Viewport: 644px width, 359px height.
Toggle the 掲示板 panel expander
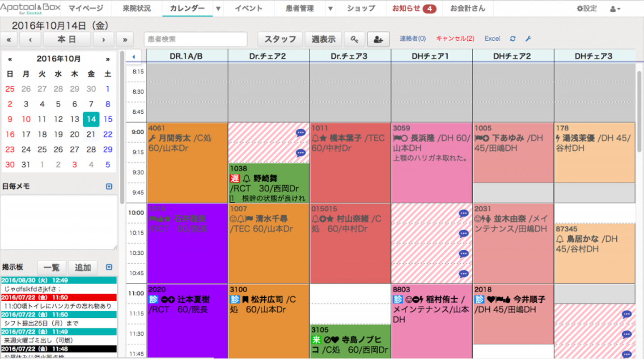(109, 267)
